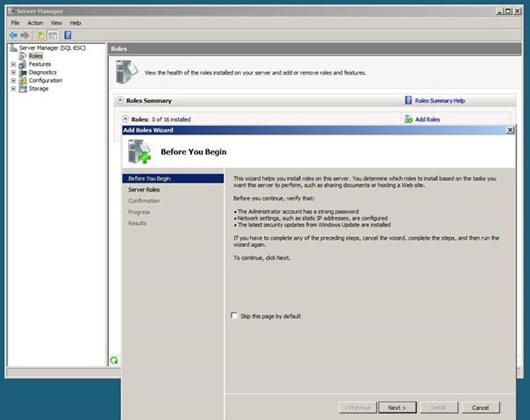Minimize the Server Manager window
Viewport: 530px width, 420px height.
[500, 11]
